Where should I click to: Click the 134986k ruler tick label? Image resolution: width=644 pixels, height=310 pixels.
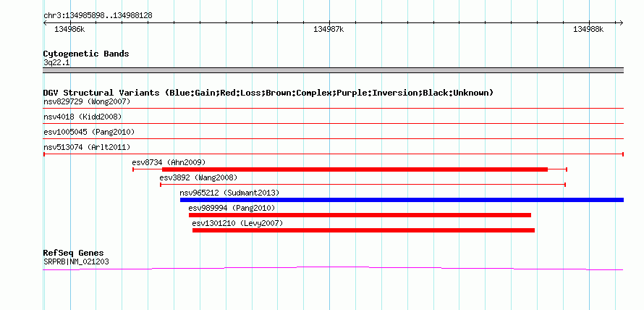click(x=69, y=29)
